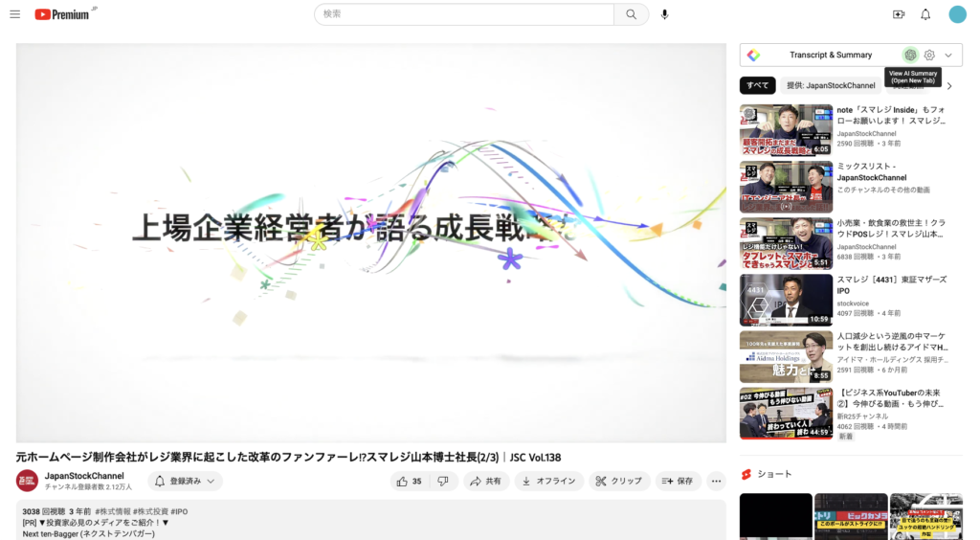This screenshot has width=980, height=540.
Task: Click View AI Summary ChatGPT icon
Action: pos(910,56)
